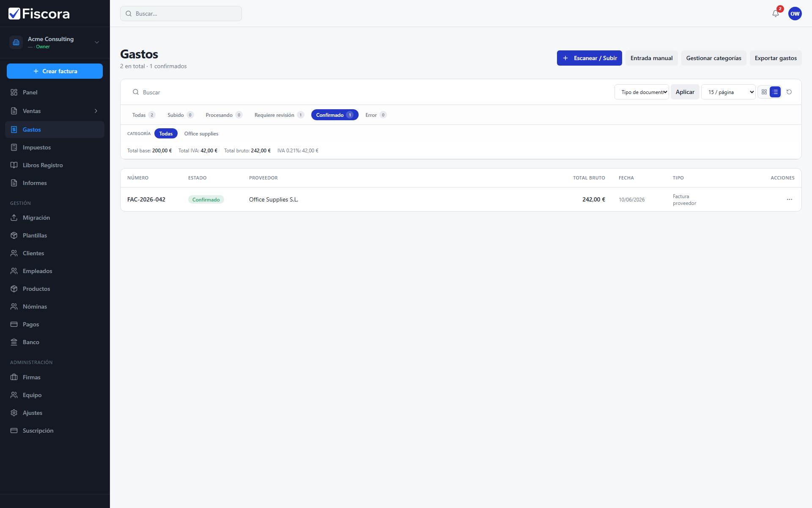Select the Todas status tab
Screen dimensions: 812x508
[143, 115]
